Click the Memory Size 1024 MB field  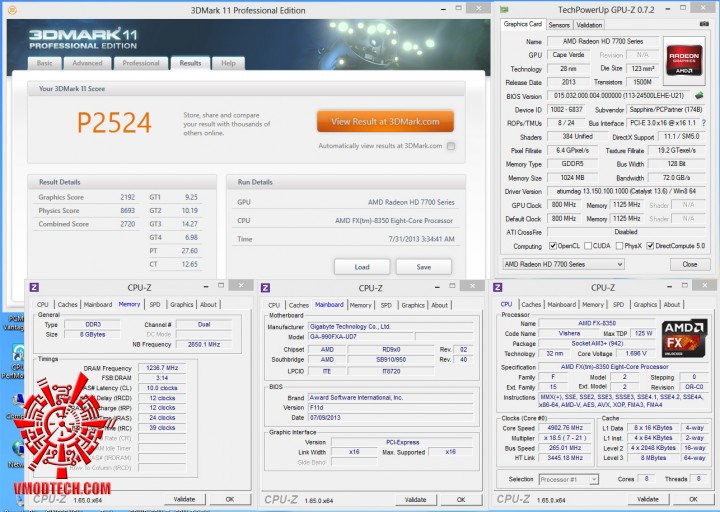coord(573,178)
